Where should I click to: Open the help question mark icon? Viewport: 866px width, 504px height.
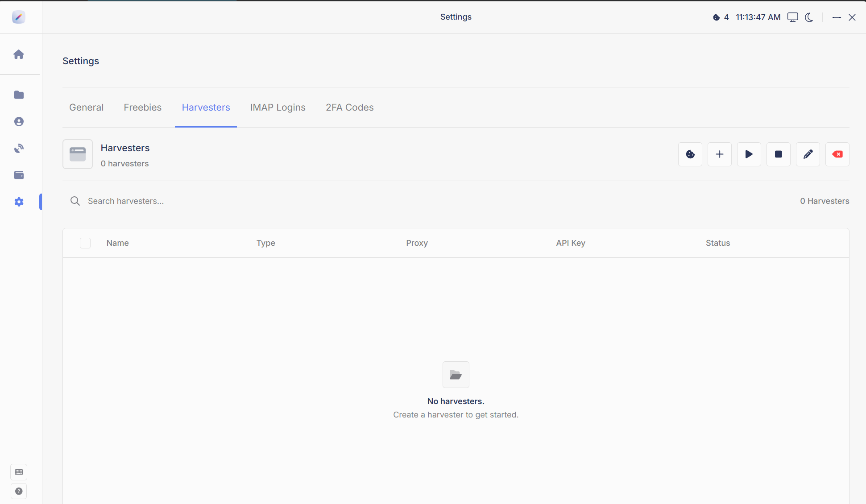point(19,491)
